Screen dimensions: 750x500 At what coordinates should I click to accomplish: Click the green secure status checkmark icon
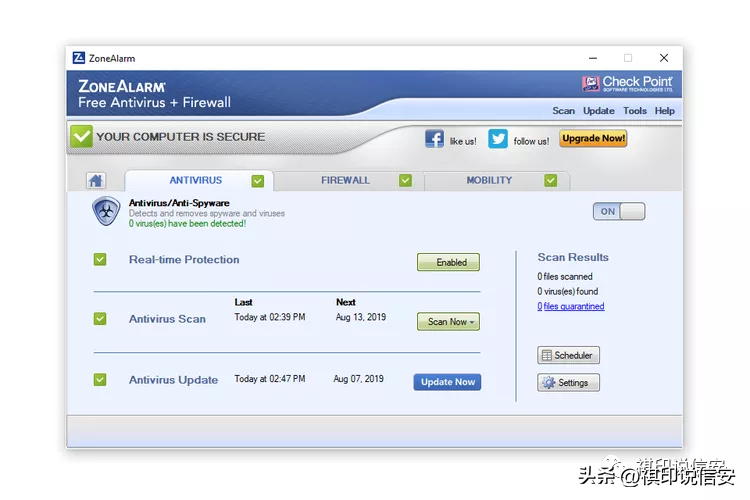[x=81, y=137]
